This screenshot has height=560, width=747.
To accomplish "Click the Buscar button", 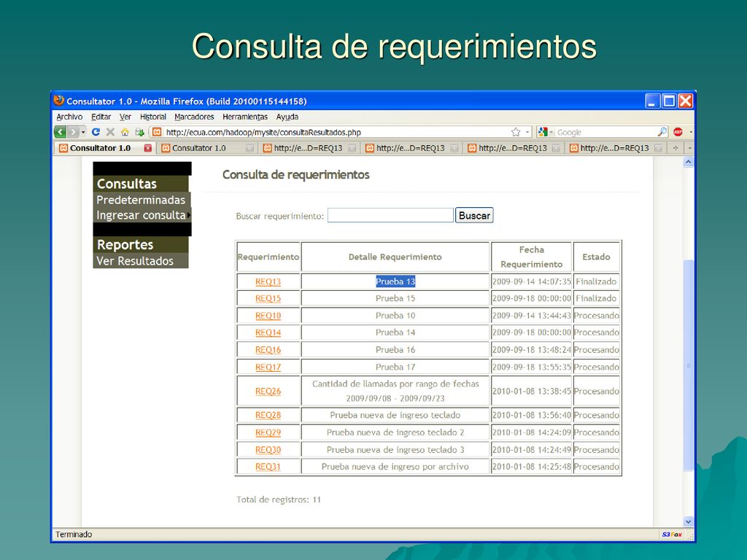I will tap(474, 215).
